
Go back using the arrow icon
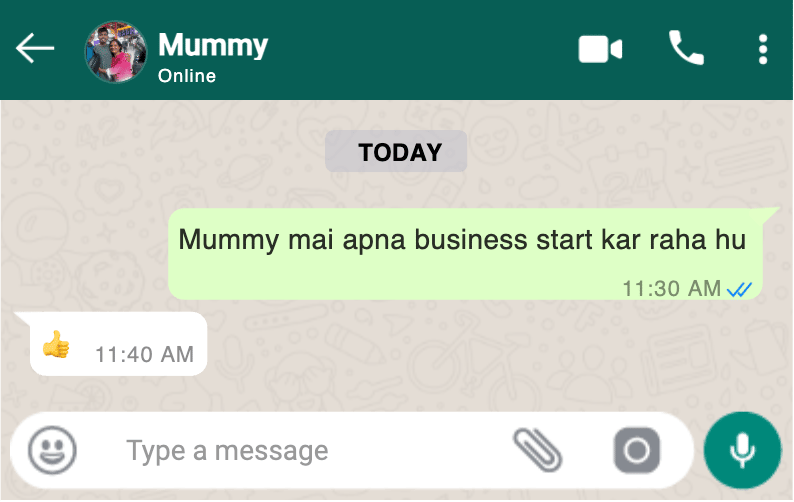(35, 49)
